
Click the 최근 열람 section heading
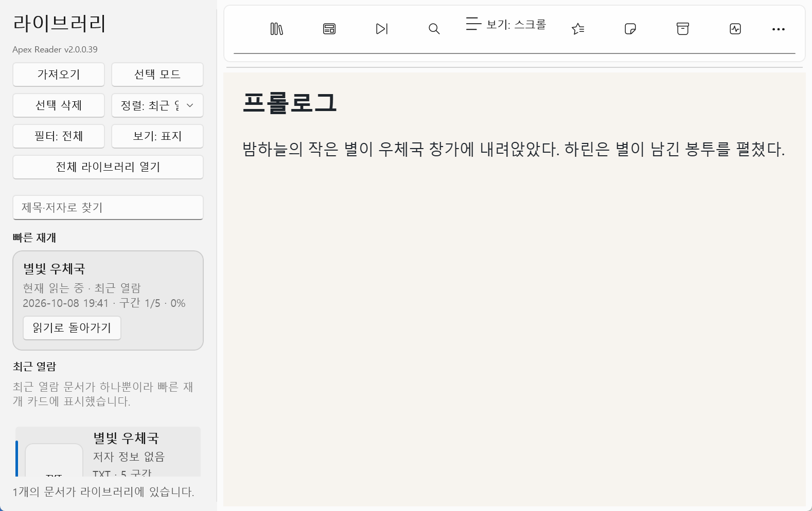click(x=34, y=367)
